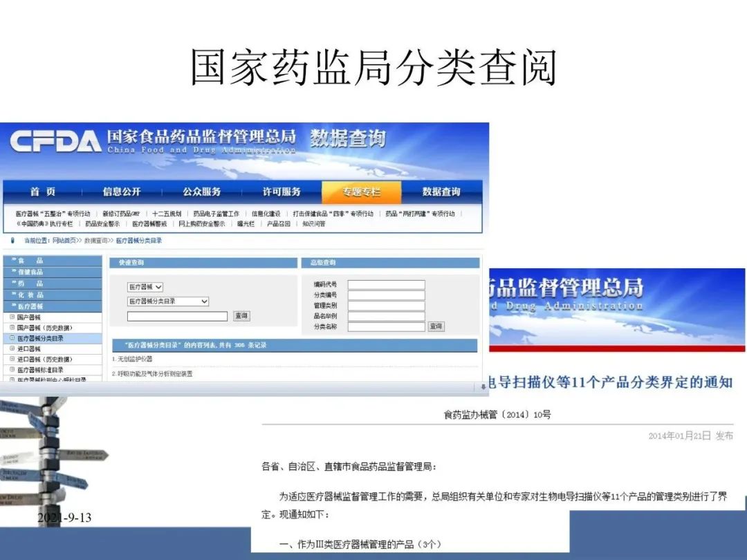747x560 pixels.
Task: Click 医疗器械分类目录 in the breadcrumb trail
Action: point(139,241)
